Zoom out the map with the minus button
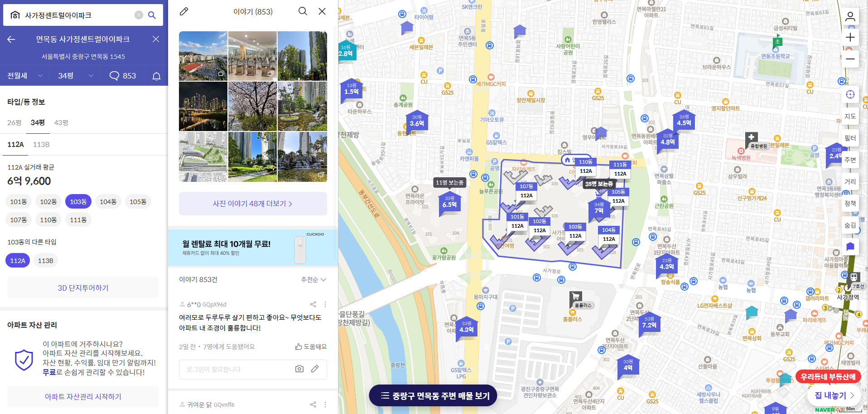 (850, 59)
